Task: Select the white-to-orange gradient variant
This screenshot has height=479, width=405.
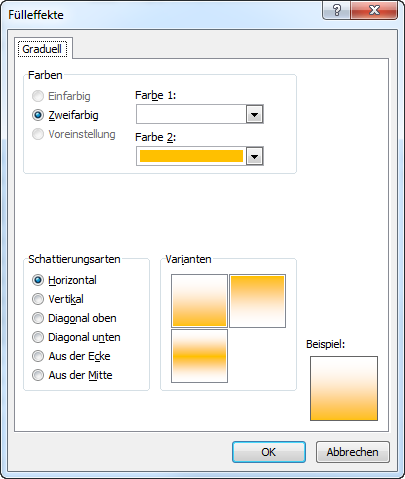Action: [x=199, y=301]
